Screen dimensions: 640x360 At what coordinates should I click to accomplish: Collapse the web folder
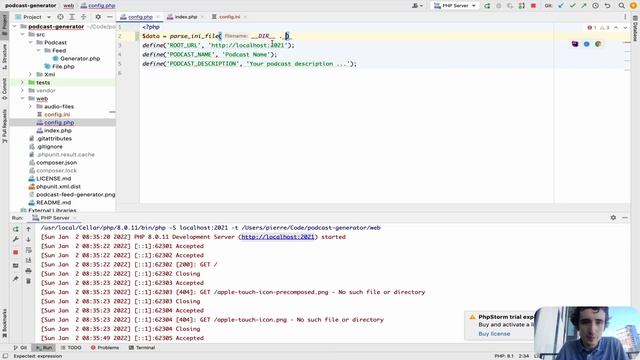pyautogui.click(x=22, y=98)
